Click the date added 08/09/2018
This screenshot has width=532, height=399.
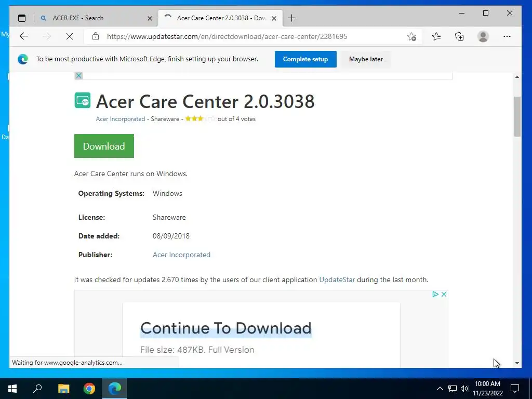171,236
